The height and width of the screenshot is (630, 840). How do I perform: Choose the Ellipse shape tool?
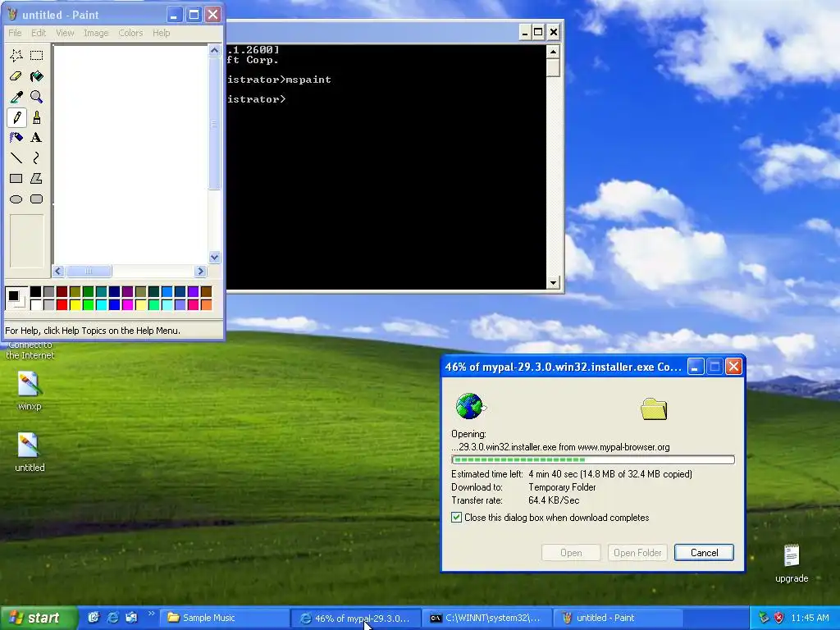(16, 199)
